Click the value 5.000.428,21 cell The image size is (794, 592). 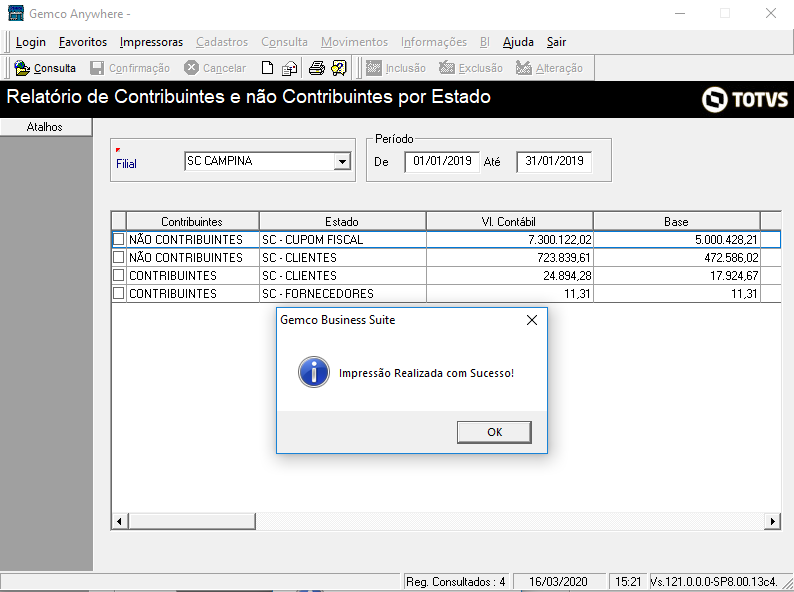677,240
